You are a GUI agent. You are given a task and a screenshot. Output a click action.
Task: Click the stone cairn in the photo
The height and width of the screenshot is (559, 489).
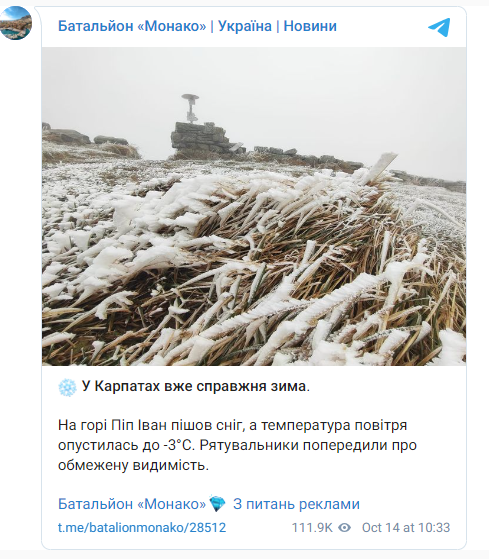point(203,138)
